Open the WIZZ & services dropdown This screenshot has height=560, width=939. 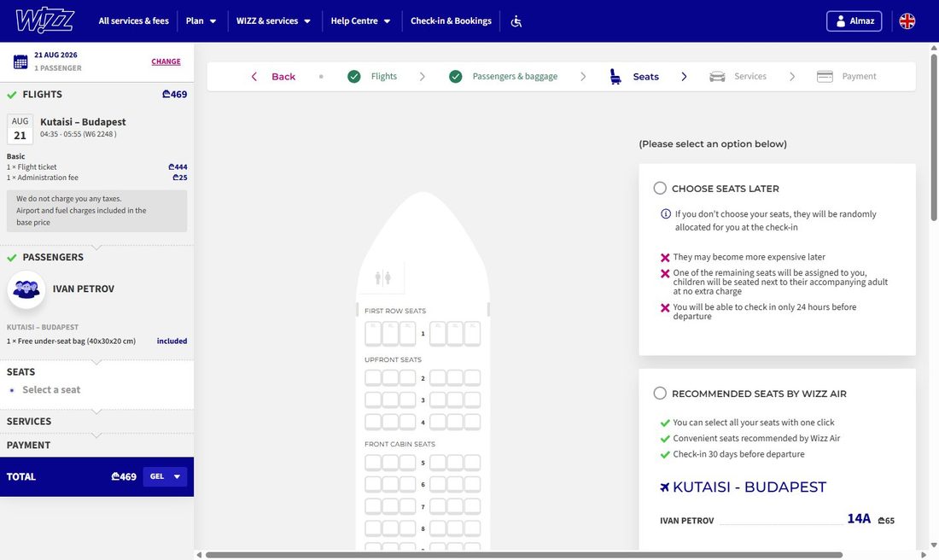[273, 21]
